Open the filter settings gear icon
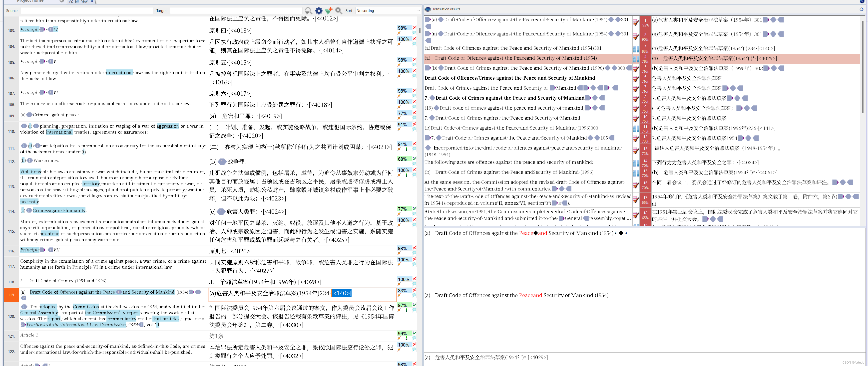 click(x=318, y=10)
